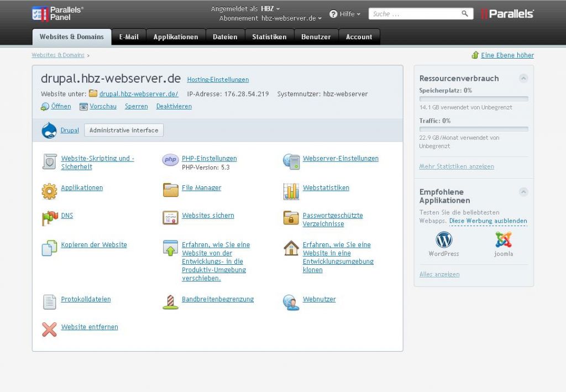
Task: Click the Applikationen gear icon
Action: [50, 191]
